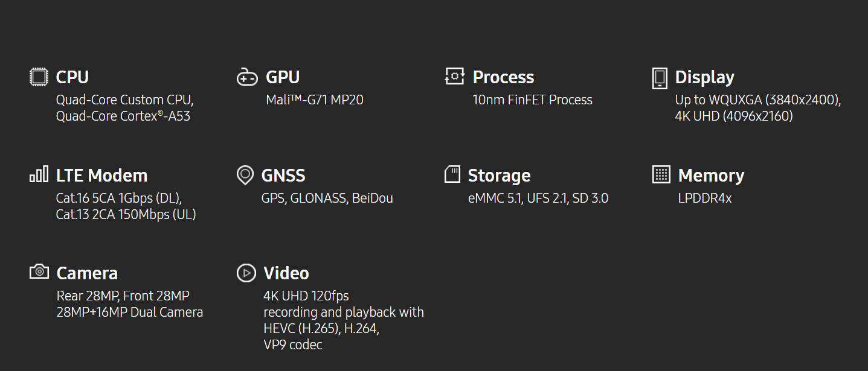Click the LTE Modem heading
The image size is (868, 371).
tap(101, 176)
